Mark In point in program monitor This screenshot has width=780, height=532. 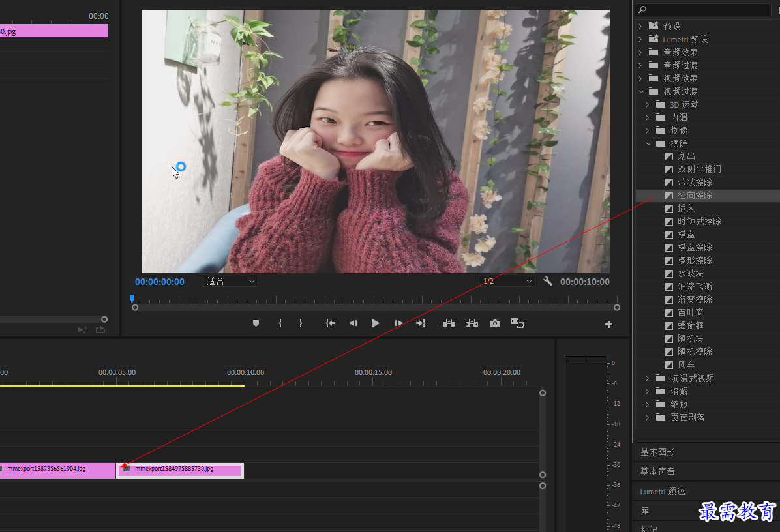(280, 323)
